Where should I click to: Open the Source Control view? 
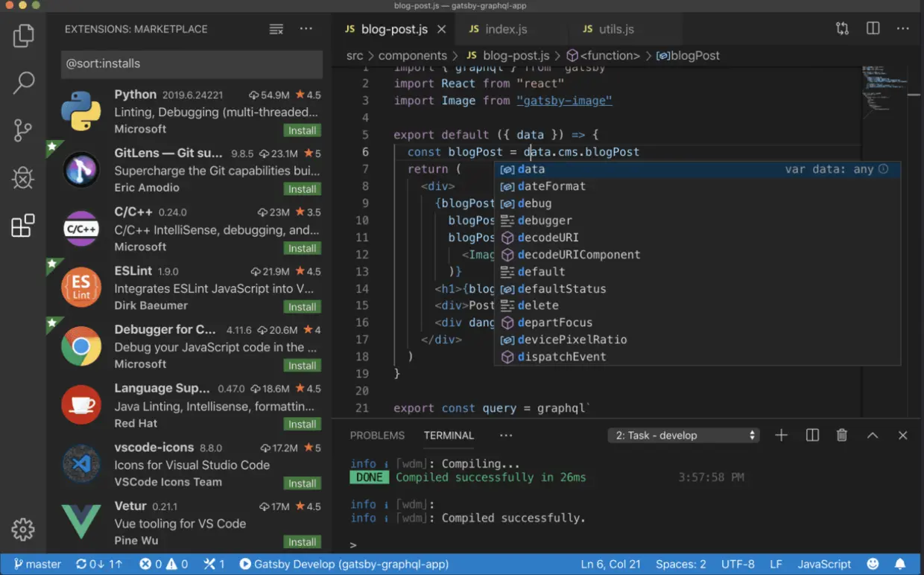pyautogui.click(x=23, y=130)
